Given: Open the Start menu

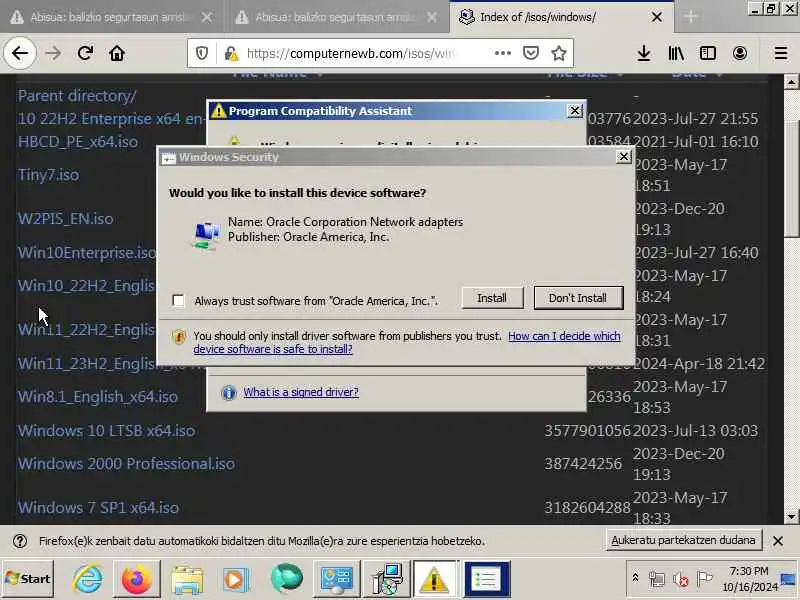Looking at the screenshot, I should (28, 579).
